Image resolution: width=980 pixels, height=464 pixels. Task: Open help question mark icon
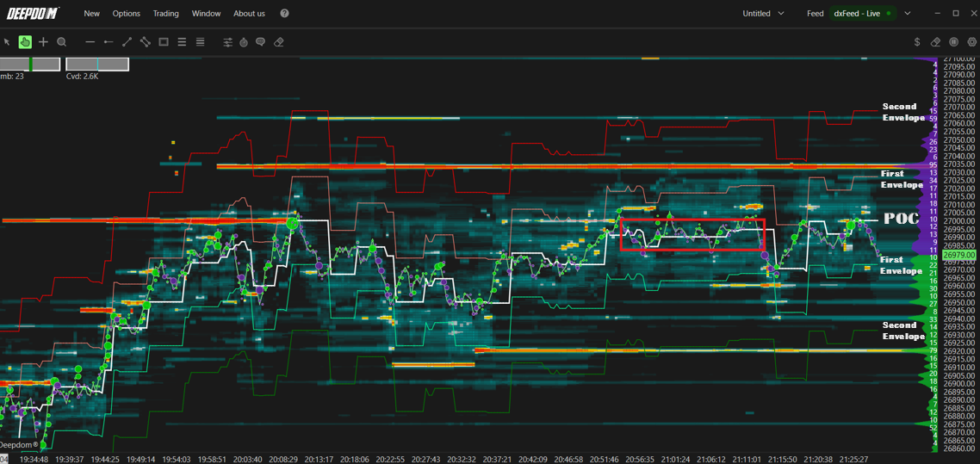click(285, 13)
